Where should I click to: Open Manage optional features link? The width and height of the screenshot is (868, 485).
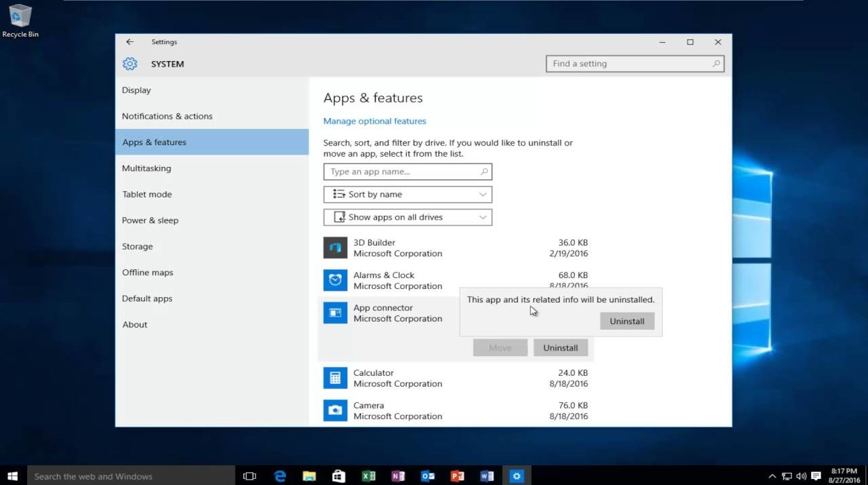374,121
